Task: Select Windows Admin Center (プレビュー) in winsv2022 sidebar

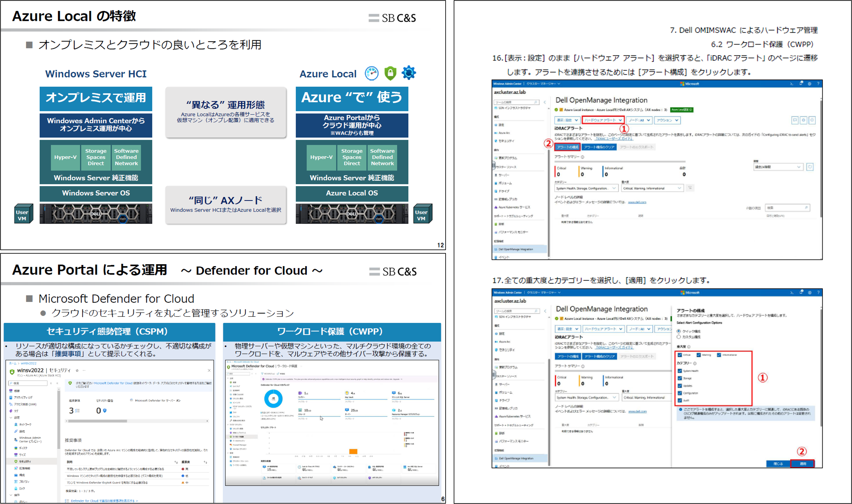Action: coord(28,440)
